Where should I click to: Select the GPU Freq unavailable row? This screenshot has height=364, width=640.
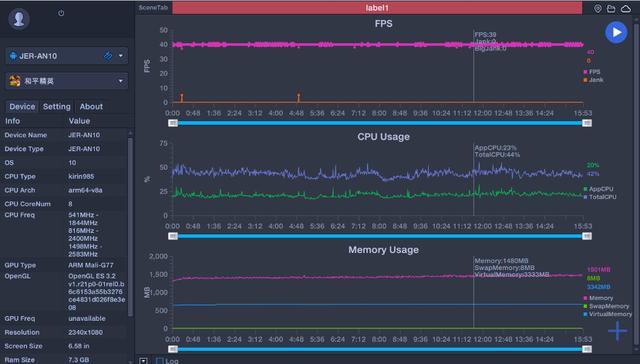(x=64, y=319)
